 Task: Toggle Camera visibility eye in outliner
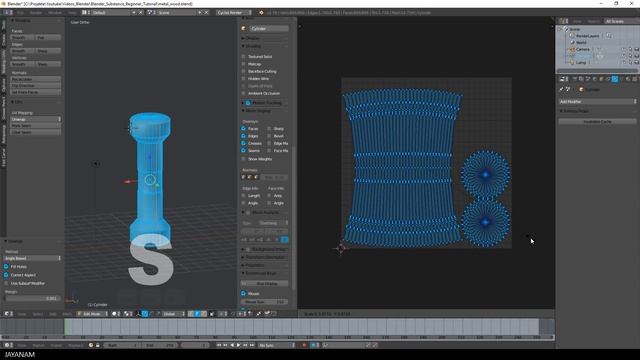(623, 49)
